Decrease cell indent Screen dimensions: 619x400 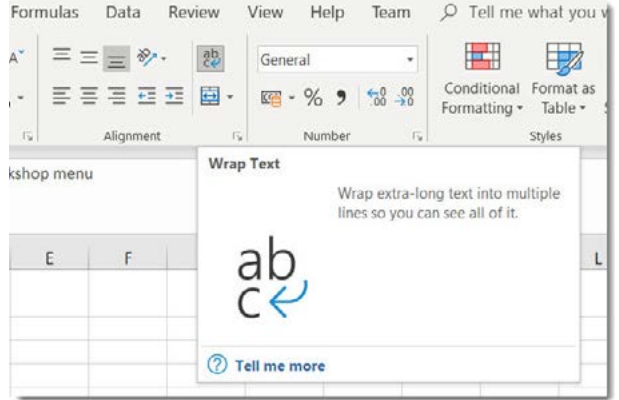(x=146, y=96)
